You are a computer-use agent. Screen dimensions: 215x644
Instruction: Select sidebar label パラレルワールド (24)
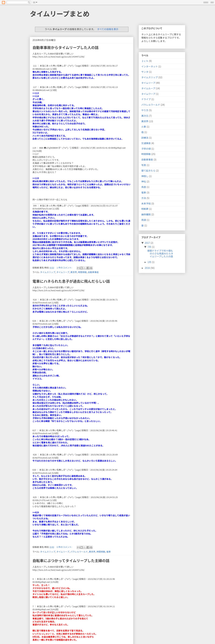(x=150, y=105)
